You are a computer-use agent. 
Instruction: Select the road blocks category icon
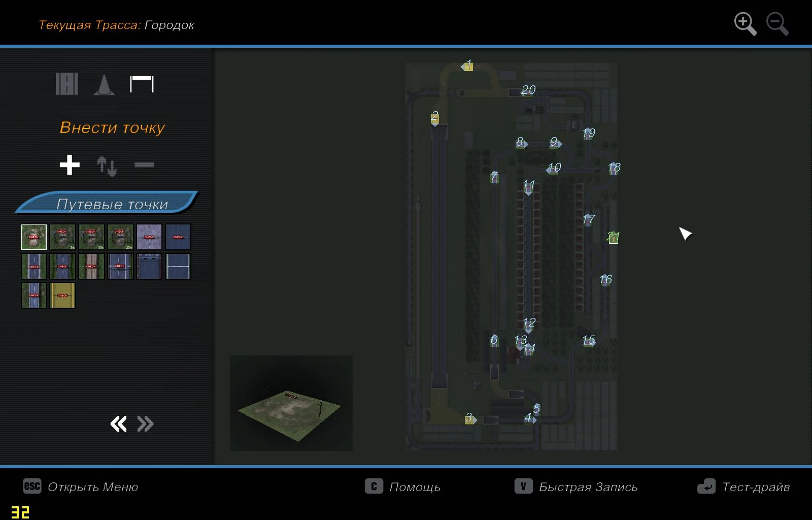(66, 84)
